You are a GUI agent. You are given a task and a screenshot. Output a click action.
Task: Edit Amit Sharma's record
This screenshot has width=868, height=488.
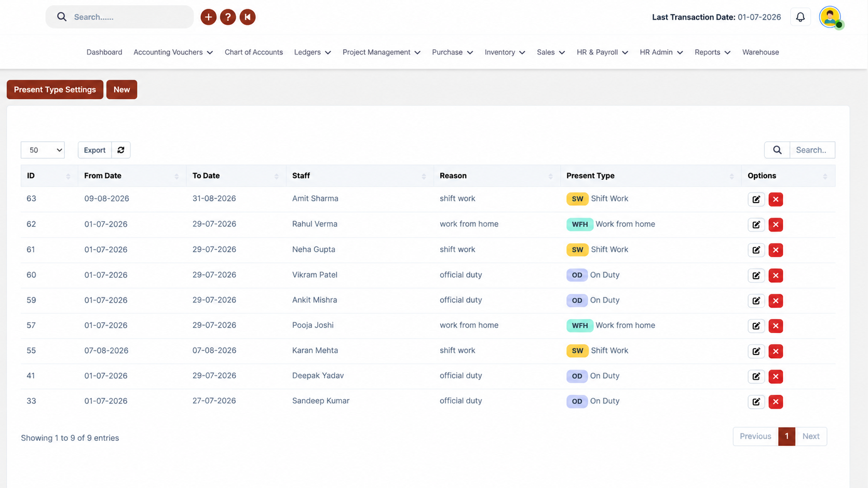(x=756, y=199)
